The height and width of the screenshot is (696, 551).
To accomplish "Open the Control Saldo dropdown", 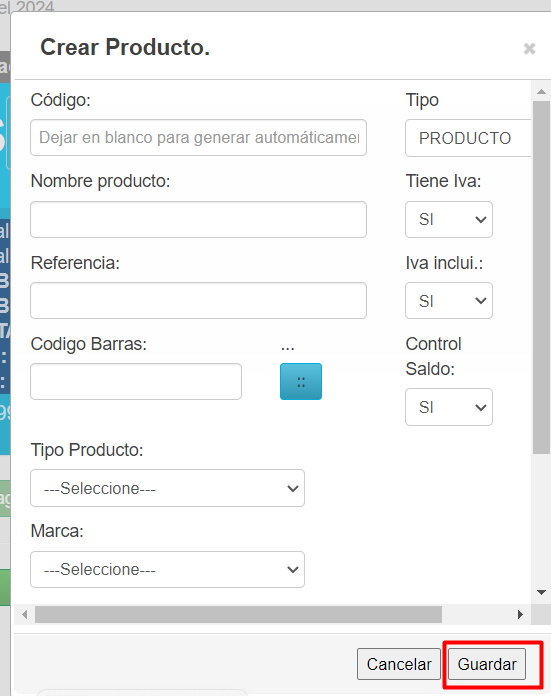I will pos(448,407).
